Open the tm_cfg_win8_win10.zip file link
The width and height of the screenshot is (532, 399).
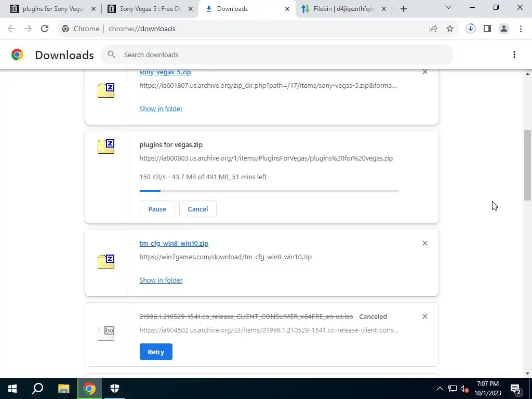coord(174,243)
